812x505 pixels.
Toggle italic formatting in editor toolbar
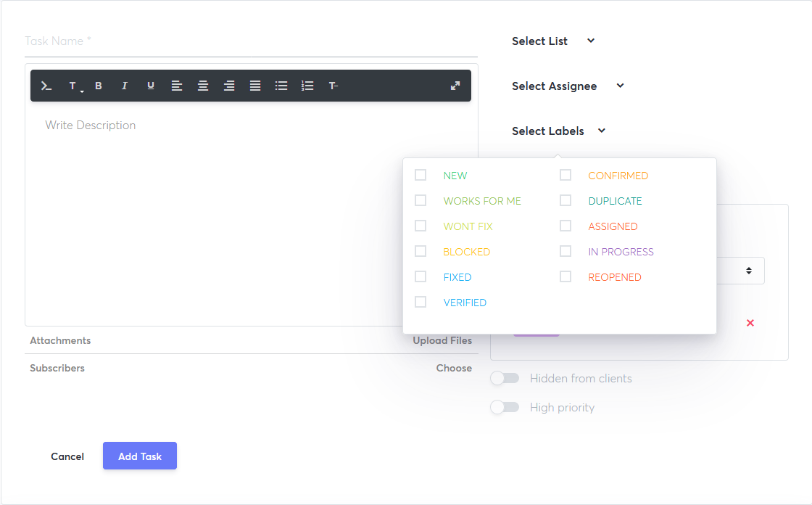coord(124,86)
